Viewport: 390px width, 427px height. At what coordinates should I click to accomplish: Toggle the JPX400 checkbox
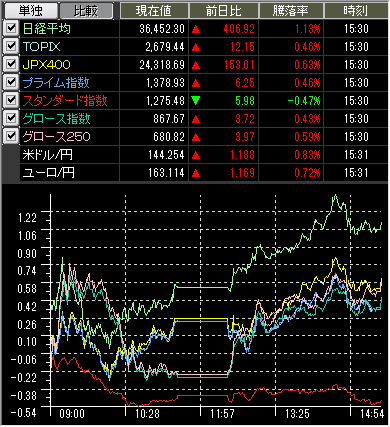tap(11, 64)
